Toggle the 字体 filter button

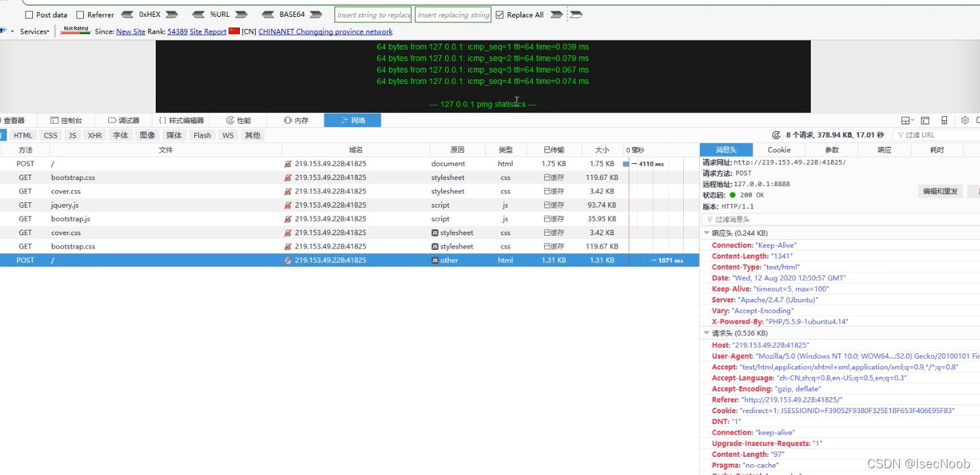click(120, 135)
